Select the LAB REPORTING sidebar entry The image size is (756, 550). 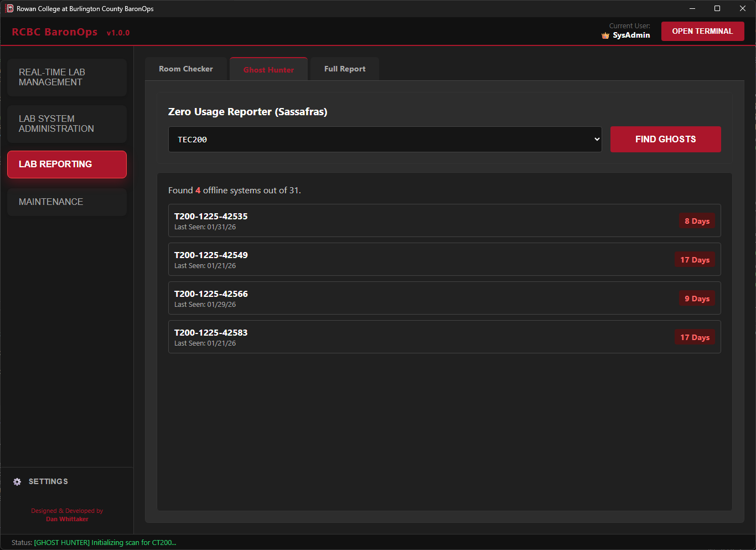point(66,164)
